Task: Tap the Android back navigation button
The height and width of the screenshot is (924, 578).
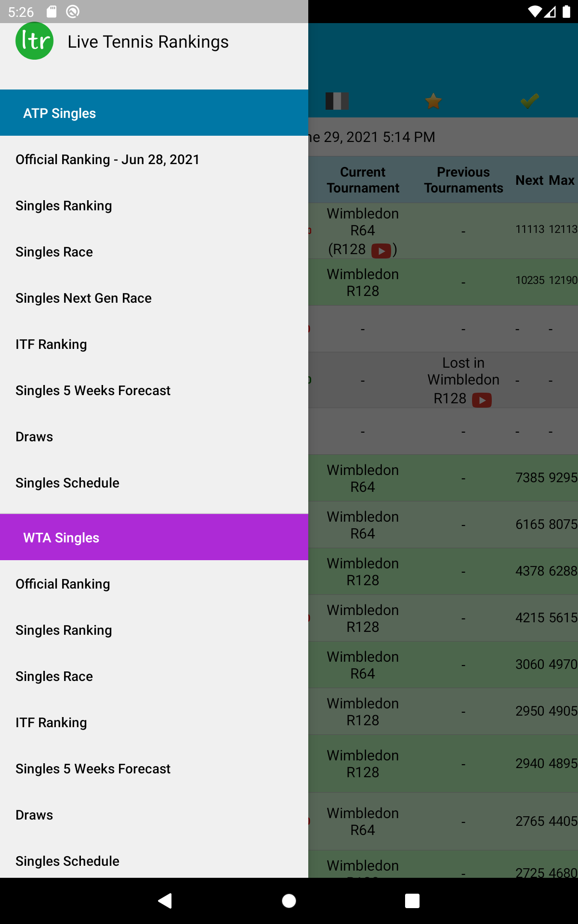Action: [x=165, y=900]
